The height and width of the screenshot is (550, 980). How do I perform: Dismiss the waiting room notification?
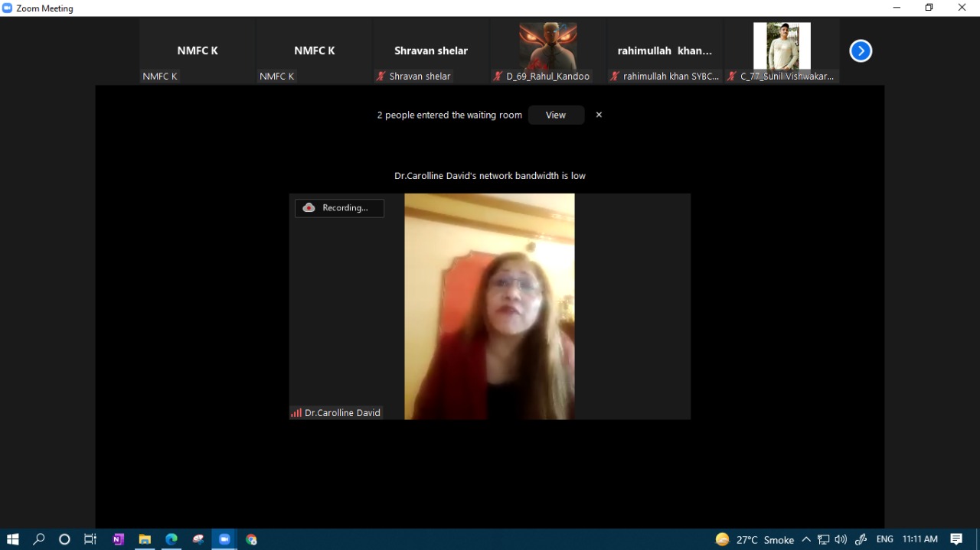[599, 115]
